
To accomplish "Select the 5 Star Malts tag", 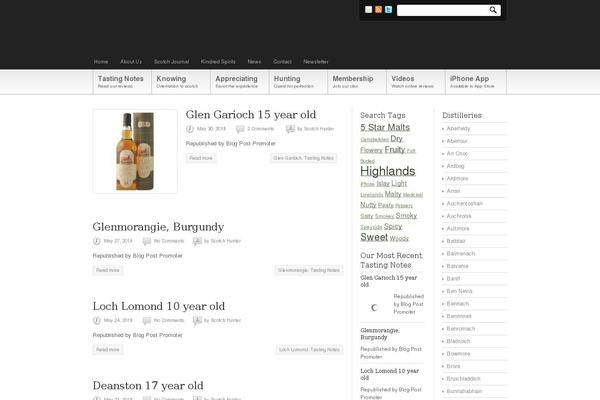I will pos(385,127).
